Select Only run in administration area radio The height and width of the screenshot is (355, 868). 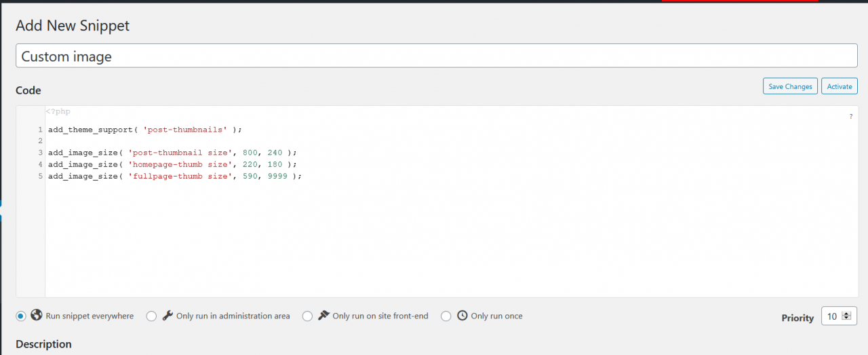point(151,316)
